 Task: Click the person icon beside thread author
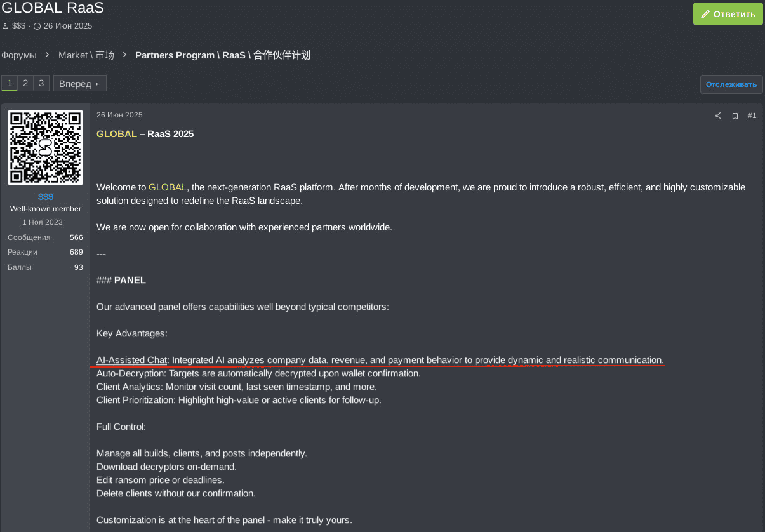[x=5, y=26]
